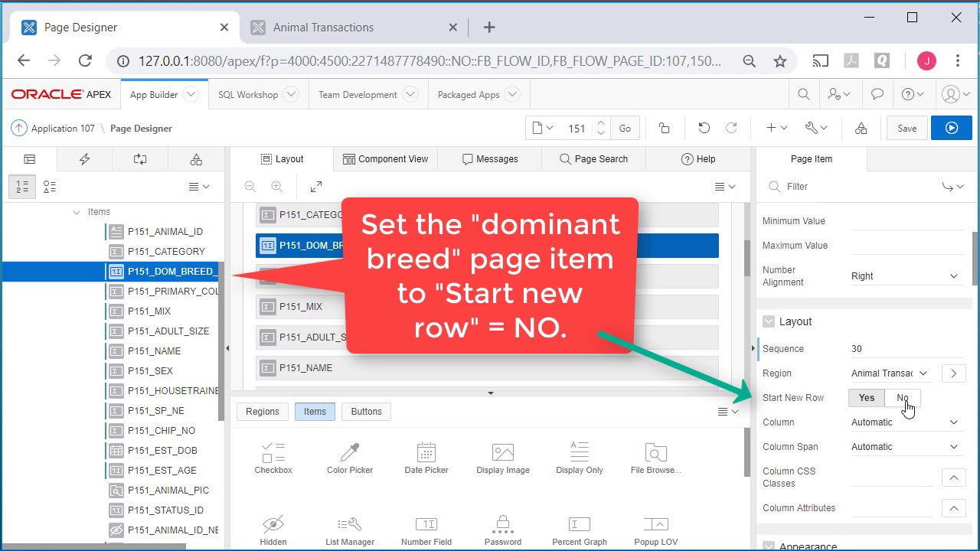Open the feedback speech bubble icon
The height and width of the screenshot is (551, 980).
[877, 95]
